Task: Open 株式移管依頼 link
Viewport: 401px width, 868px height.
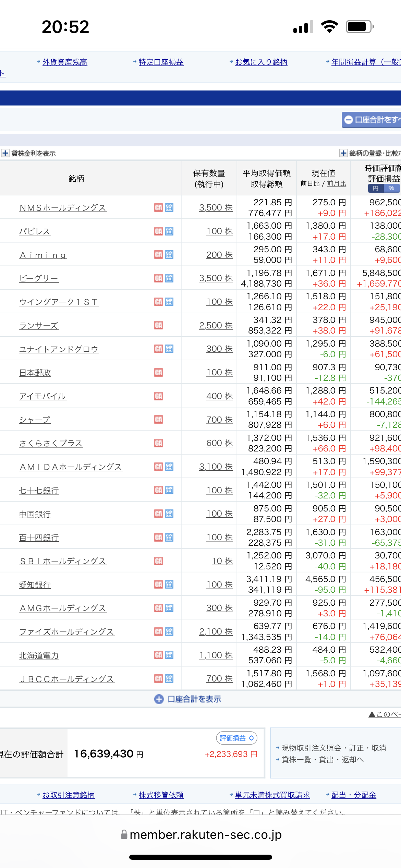Action: [161, 795]
